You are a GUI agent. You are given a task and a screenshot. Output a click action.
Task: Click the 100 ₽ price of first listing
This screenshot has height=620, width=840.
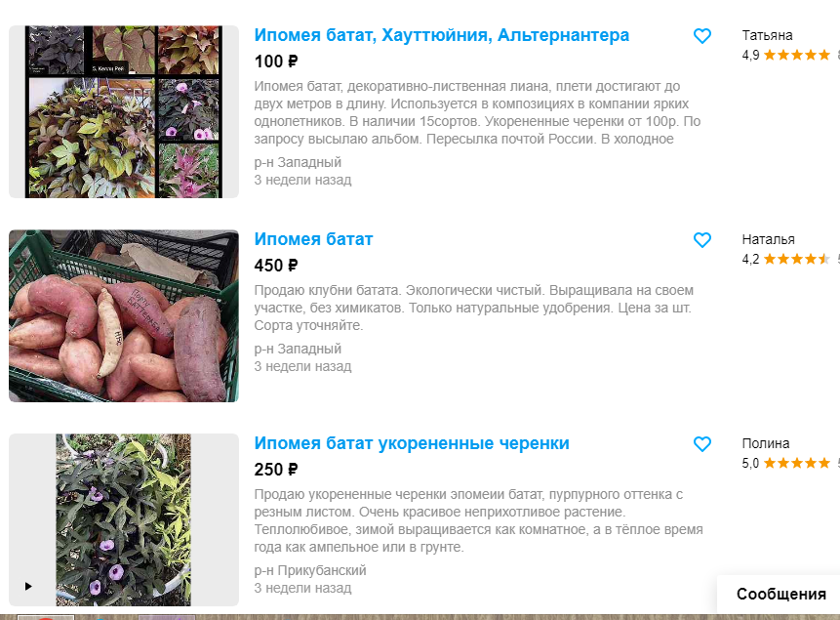coord(276,62)
